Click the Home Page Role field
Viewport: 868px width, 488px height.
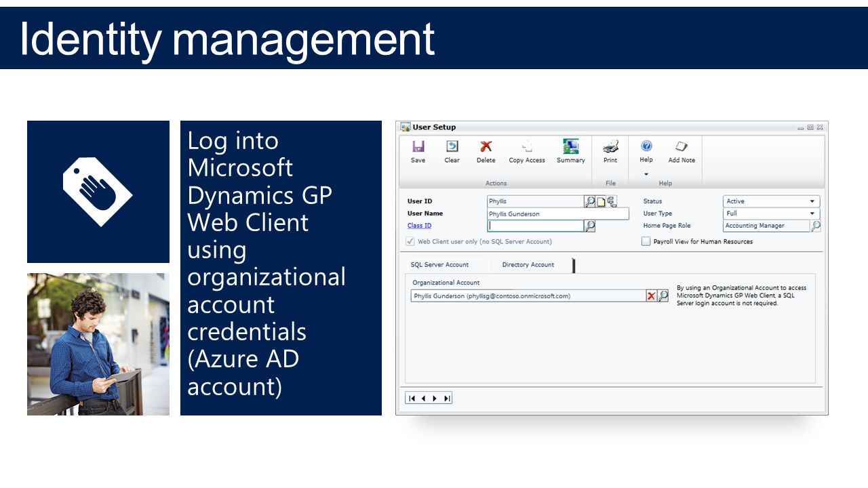[766, 226]
